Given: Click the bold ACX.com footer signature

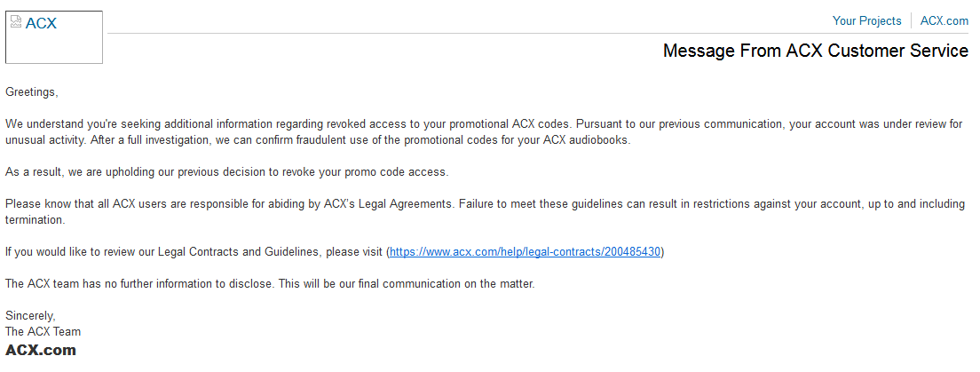Looking at the screenshot, I should [x=41, y=350].
